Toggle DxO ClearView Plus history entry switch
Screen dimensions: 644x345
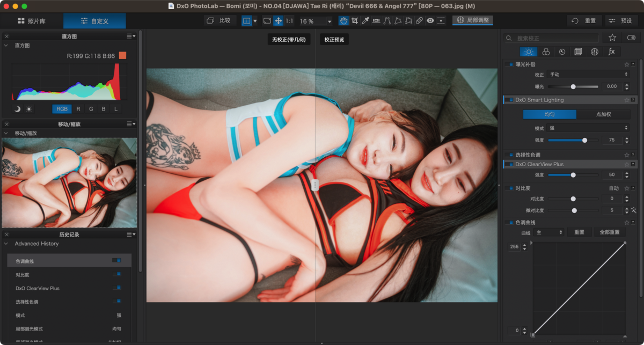pyautogui.click(x=116, y=288)
